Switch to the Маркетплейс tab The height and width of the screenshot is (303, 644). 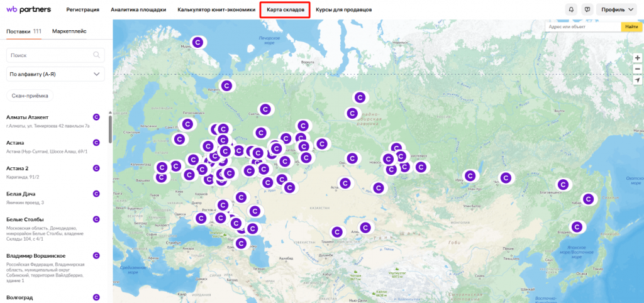pos(69,31)
